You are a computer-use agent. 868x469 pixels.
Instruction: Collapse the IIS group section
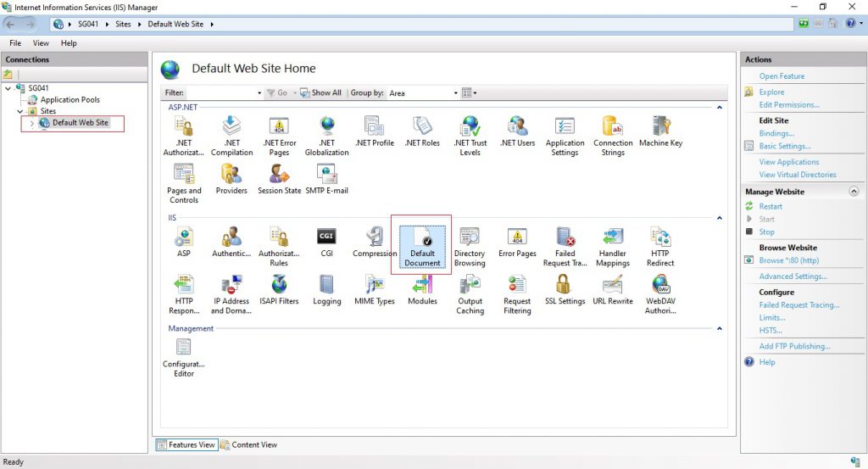tap(719, 218)
